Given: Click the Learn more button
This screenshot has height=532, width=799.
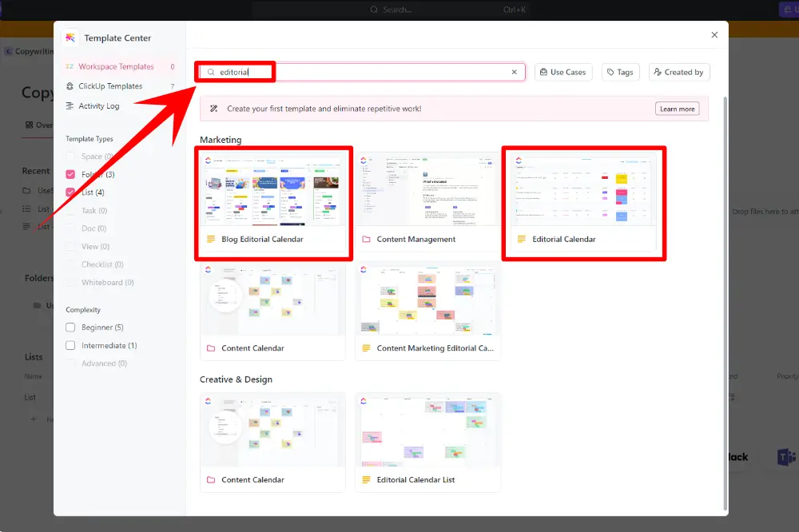Looking at the screenshot, I should point(677,109).
